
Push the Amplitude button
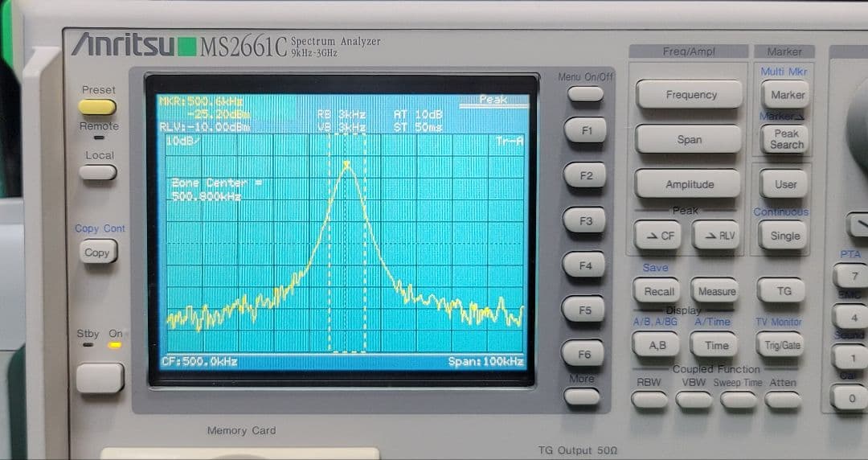pyautogui.click(x=688, y=184)
